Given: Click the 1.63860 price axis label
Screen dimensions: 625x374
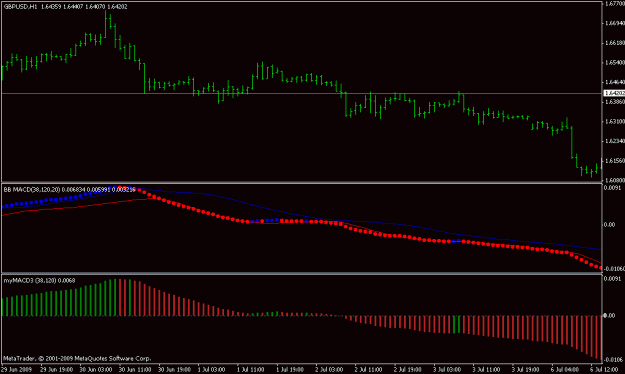Looking at the screenshot, I should click(x=615, y=102).
